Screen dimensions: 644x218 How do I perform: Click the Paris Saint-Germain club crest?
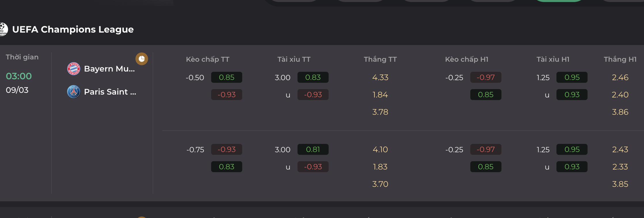point(73,92)
